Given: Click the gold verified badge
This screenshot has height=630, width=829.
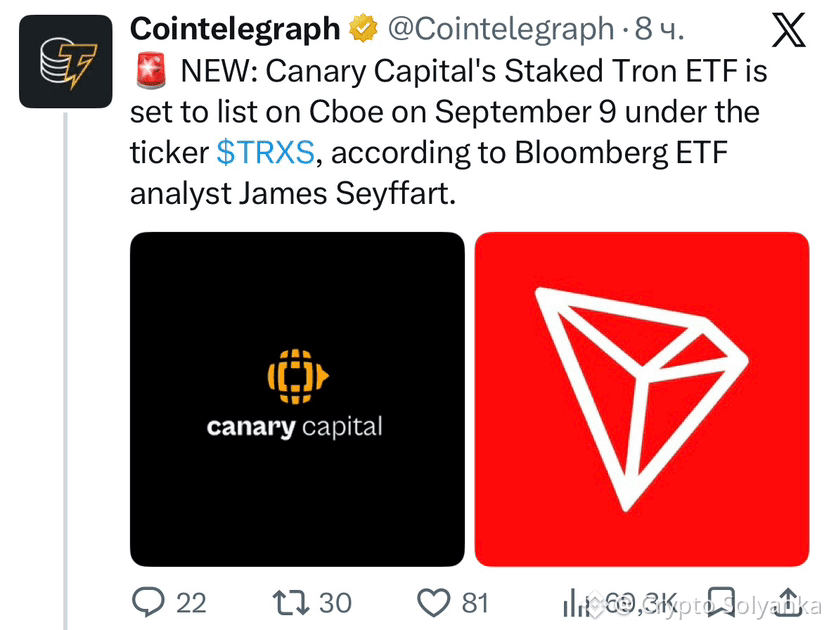Looking at the screenshot, I should pos(363,29).
